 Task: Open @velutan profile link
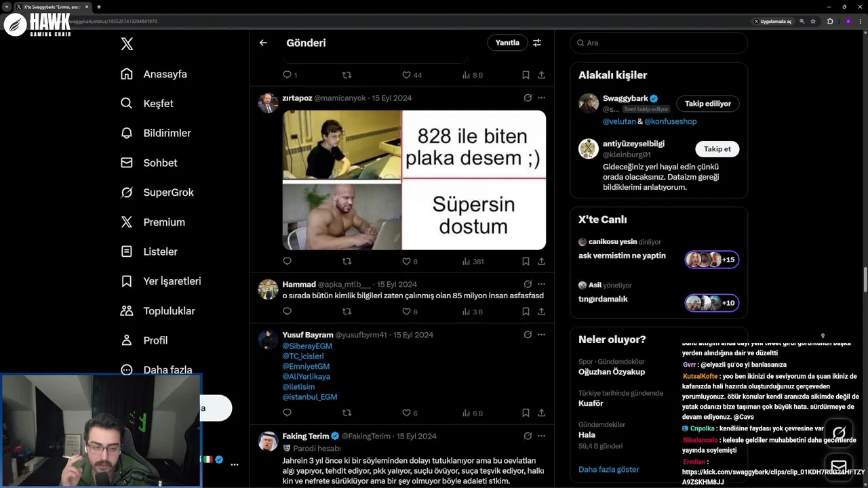tap(619, 121)
